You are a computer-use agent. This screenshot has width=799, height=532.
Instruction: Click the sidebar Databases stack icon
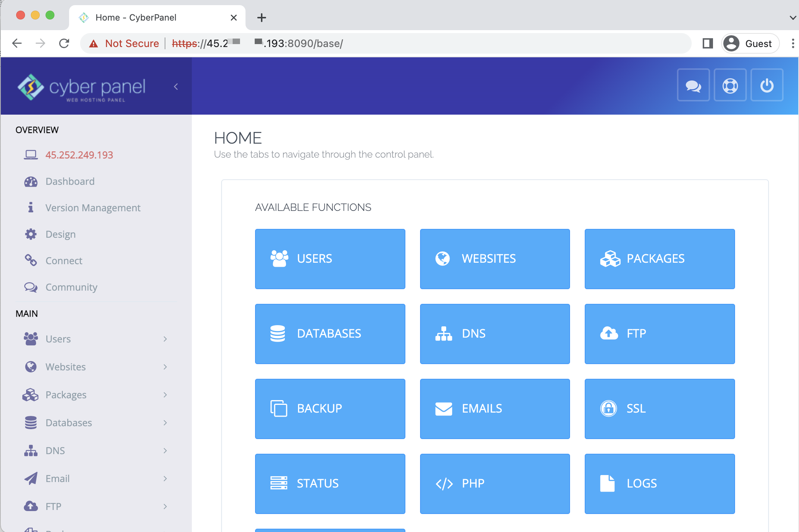[x=31, y=423]
